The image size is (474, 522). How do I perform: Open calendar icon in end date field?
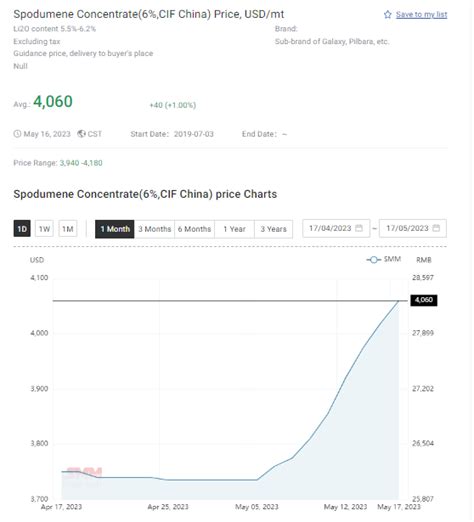(x=438, y=229)
